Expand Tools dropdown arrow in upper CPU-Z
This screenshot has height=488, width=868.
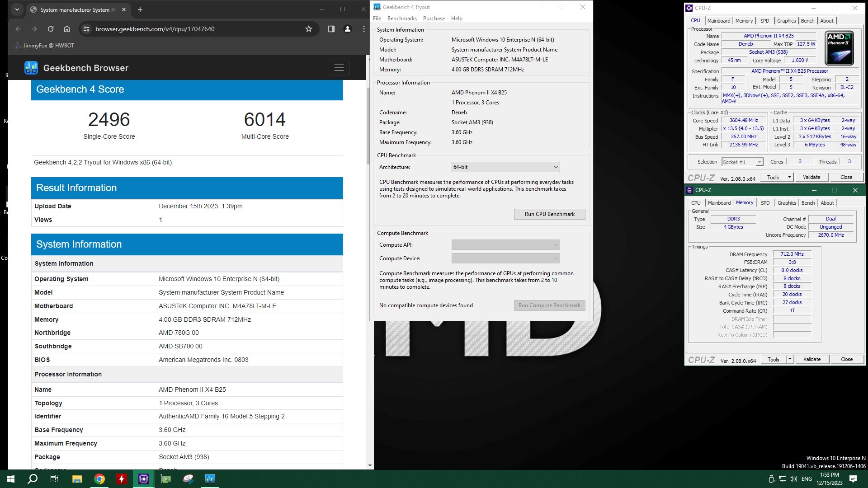pyautogui.click(x=789, y=177)
